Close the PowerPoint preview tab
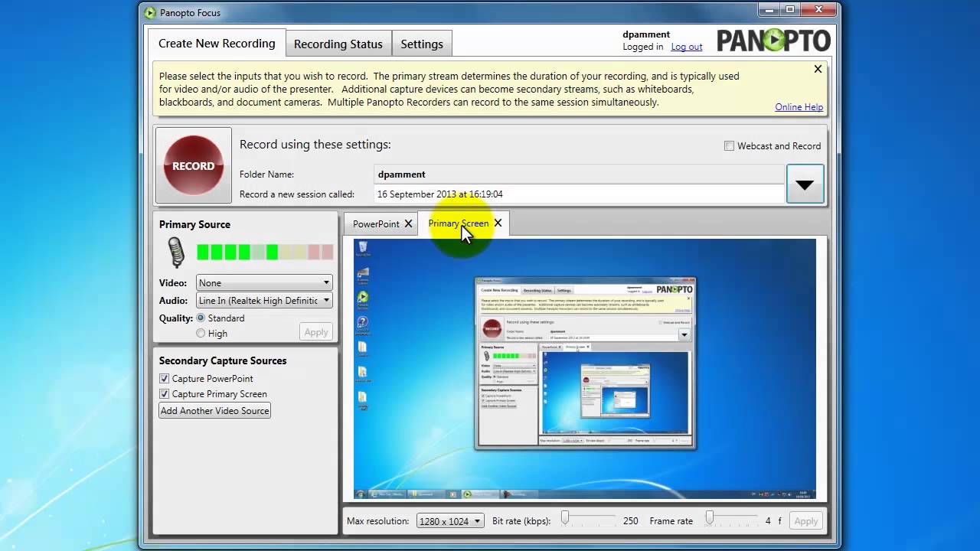The height and width of the screenshot is (551, 980). tap(408, 223)
